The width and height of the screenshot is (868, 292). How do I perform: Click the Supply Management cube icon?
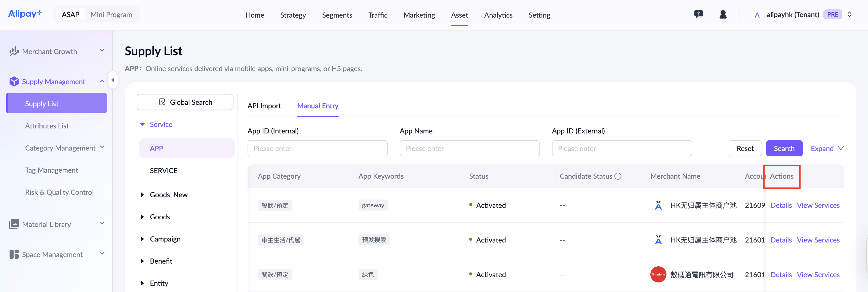coord(14,81)
